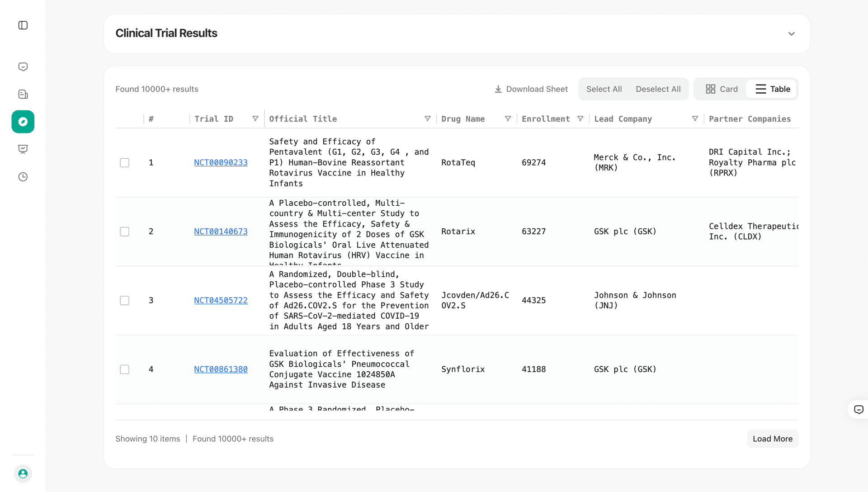Select the active teal compass icon in sidebar
This screenshot has width=868, height=492.
point(23,122)
